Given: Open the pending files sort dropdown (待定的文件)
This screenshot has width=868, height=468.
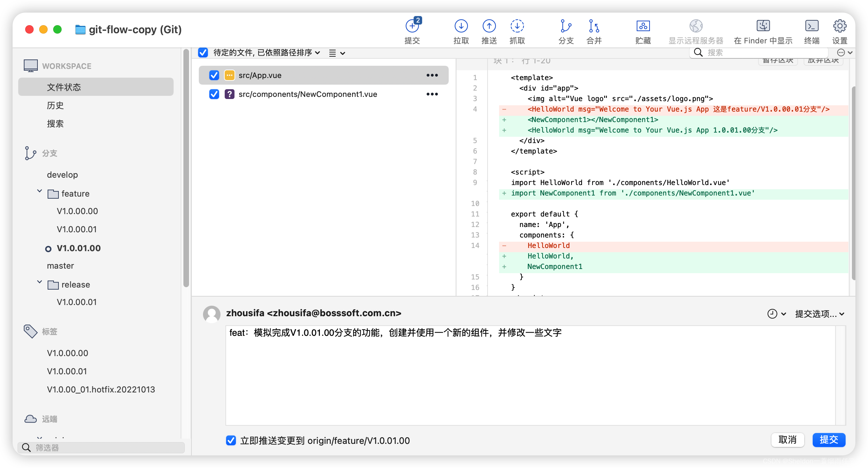Looking at the screenshot, I should coord(267,53).
